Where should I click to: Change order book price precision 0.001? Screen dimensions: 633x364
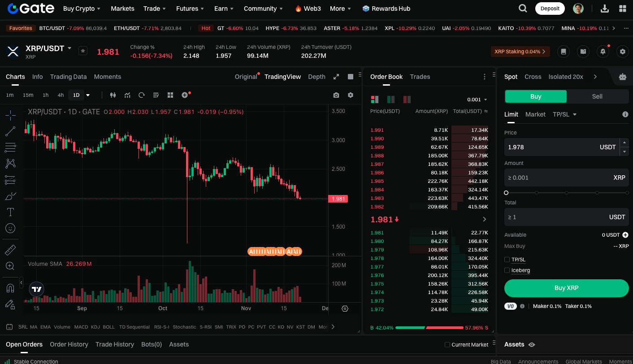[477, 100]
